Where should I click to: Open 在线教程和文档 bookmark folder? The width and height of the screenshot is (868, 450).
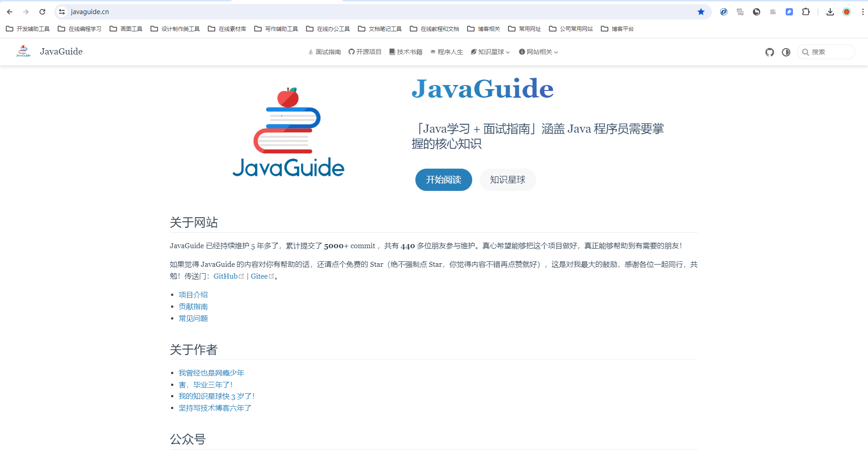(x=434, y=29)
